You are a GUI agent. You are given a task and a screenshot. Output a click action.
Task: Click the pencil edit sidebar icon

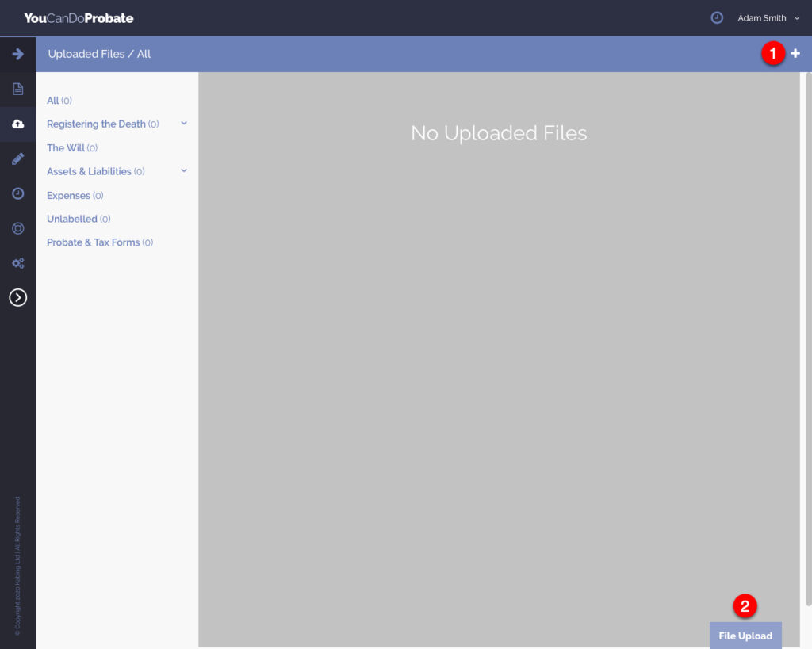coord(17,158)
